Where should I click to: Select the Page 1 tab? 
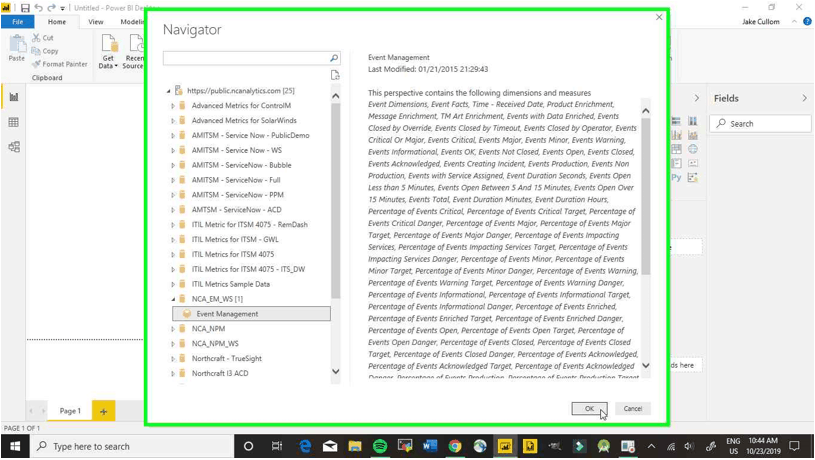70,411
